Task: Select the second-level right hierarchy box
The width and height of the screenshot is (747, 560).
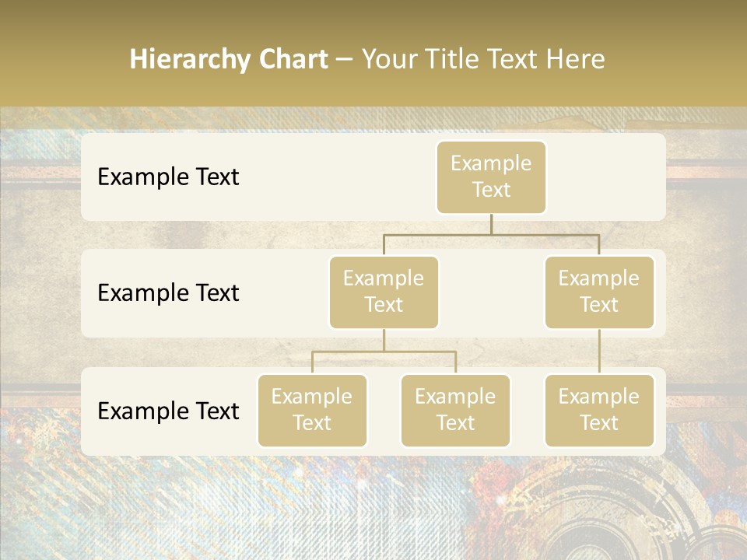Action: tap(599, 292)
